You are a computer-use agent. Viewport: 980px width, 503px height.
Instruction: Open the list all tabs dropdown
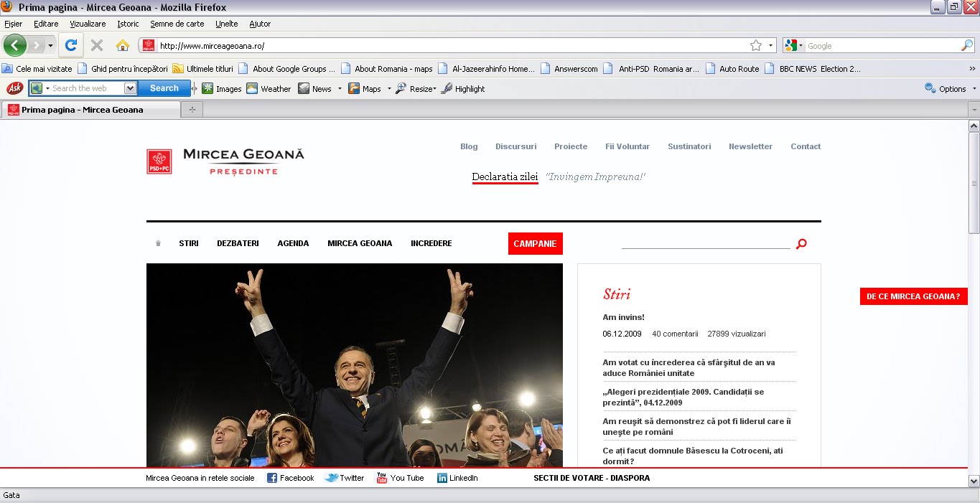[x=974, y=110]
